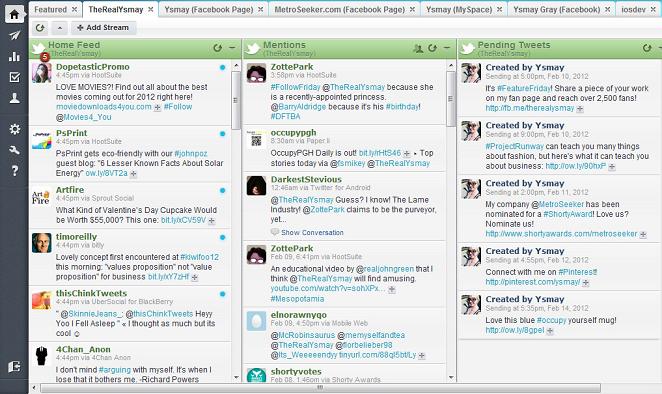This screenshot has width=662, height=394.
Task: Open the elnorawnyqo egg avatar
Action: (x=256, y=321)
